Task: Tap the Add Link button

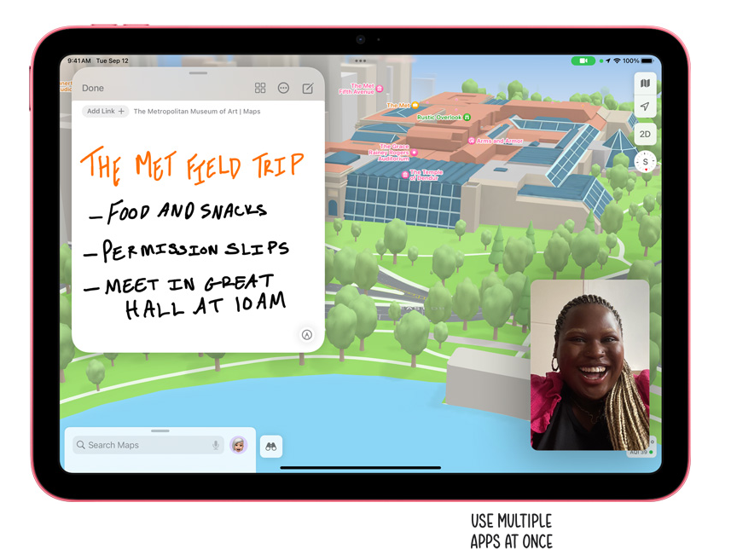Action: click(106, 112)
